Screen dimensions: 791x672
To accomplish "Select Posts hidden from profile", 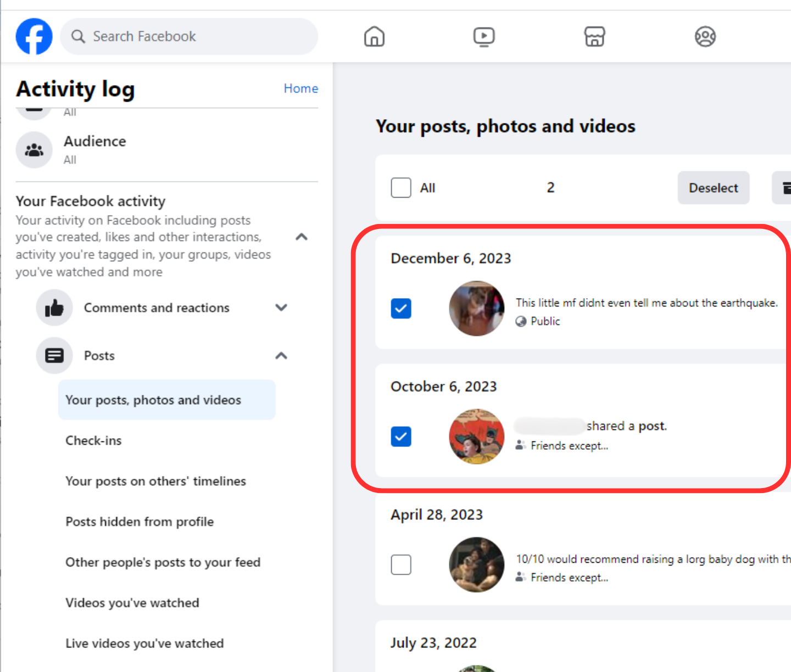I will [140, 522].
